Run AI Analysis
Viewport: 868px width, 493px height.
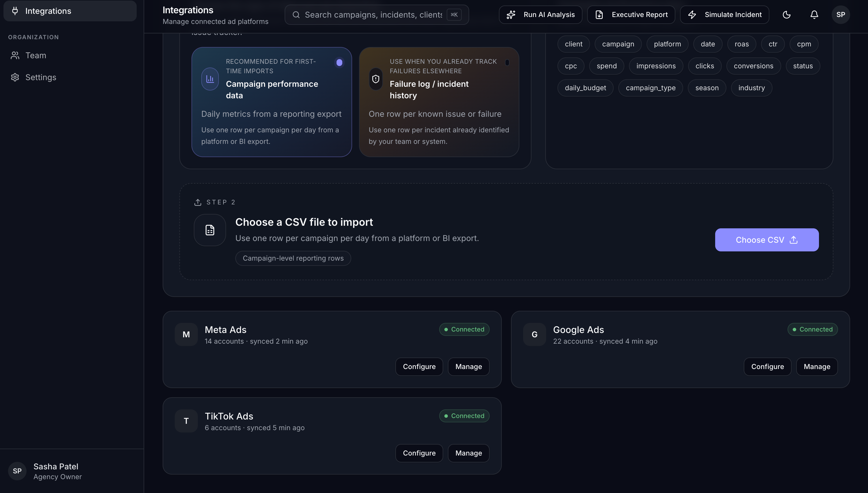(540, 15)
